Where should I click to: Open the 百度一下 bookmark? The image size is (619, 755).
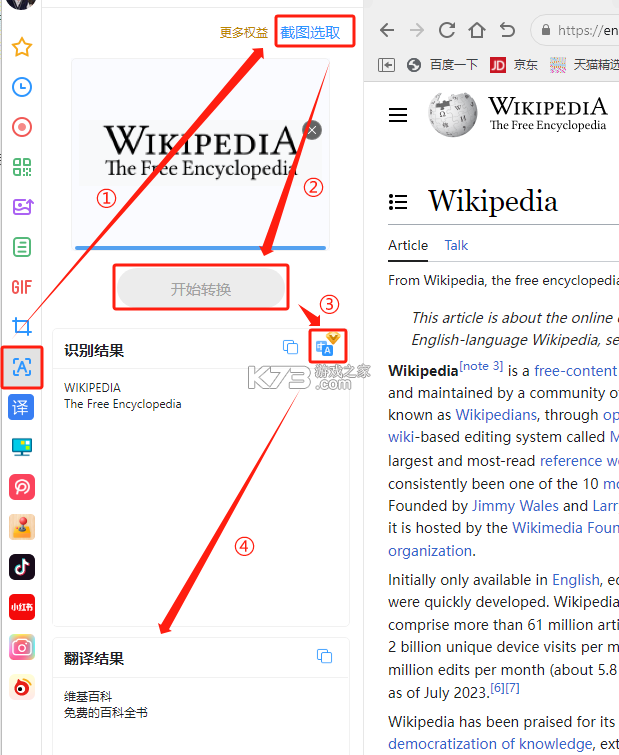442,65
